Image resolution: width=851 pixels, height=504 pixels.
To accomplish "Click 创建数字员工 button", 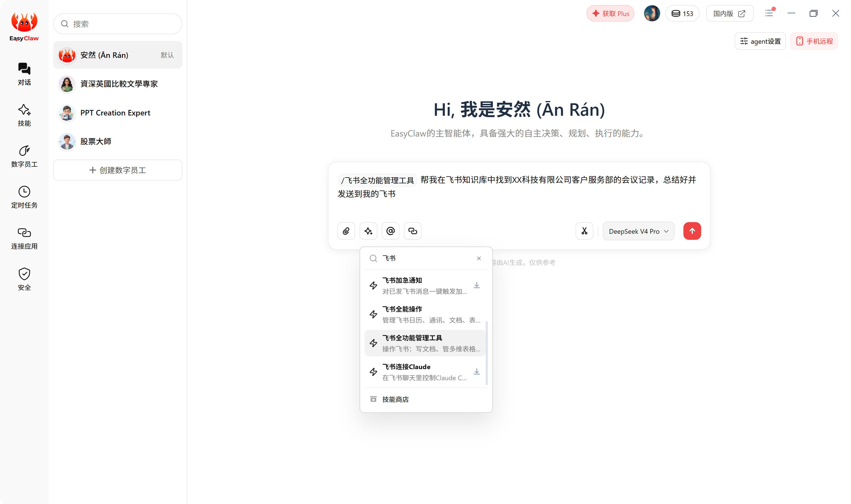I will pyautogui.click(x=117, y=170).
